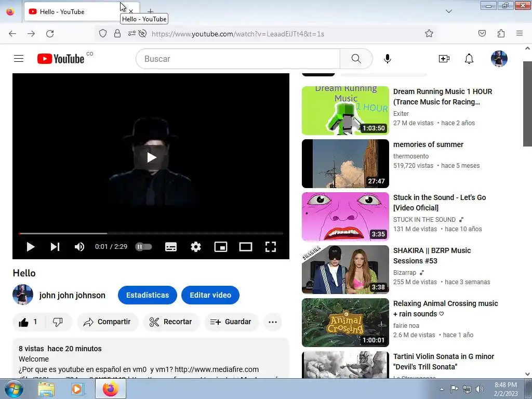Viewport: 532px width, 399px height.
Task: Click the autoplay blocked icon in address bar
Action: coord(143,33)
